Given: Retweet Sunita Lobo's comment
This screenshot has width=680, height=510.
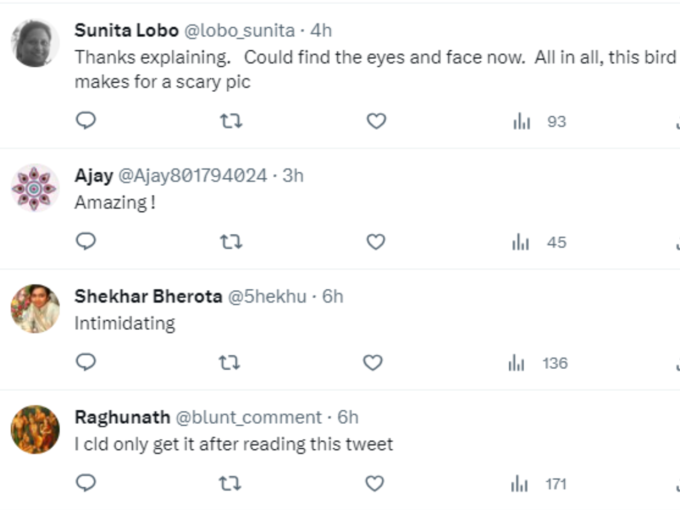Looking at the screenshot, I should point(231,121).
